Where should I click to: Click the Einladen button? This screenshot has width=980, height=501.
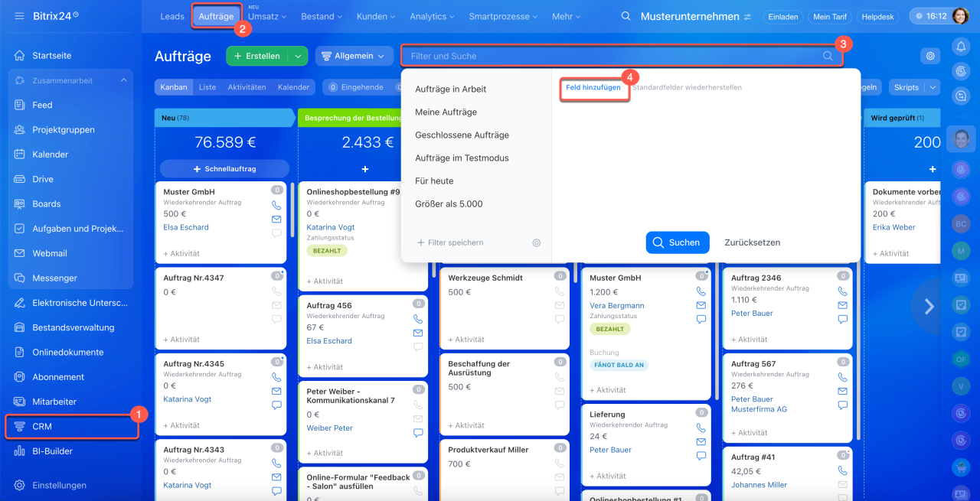point(783,16)
